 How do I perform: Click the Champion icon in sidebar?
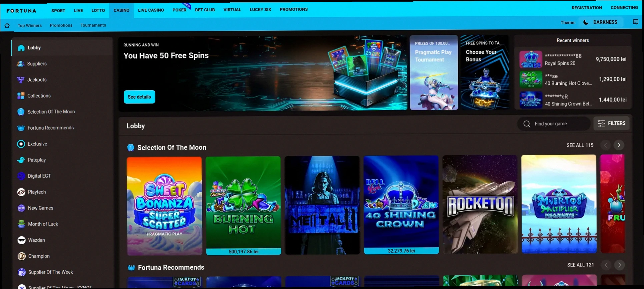pos(21,256)
